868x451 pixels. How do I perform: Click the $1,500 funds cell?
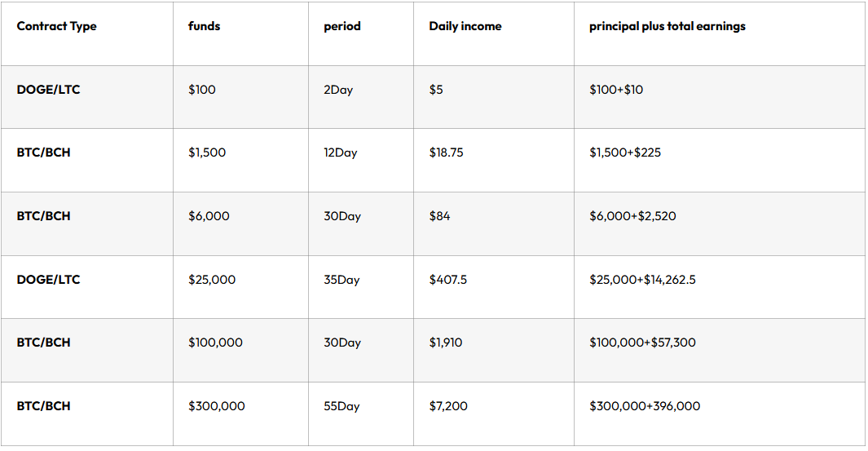pyautogui.click(x=207, y=153)
